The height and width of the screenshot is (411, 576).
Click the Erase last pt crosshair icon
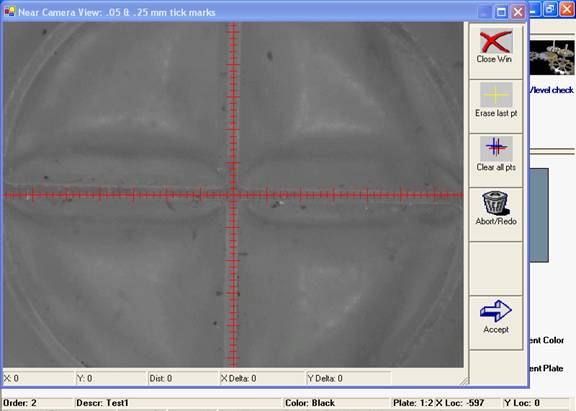point(496,95)
